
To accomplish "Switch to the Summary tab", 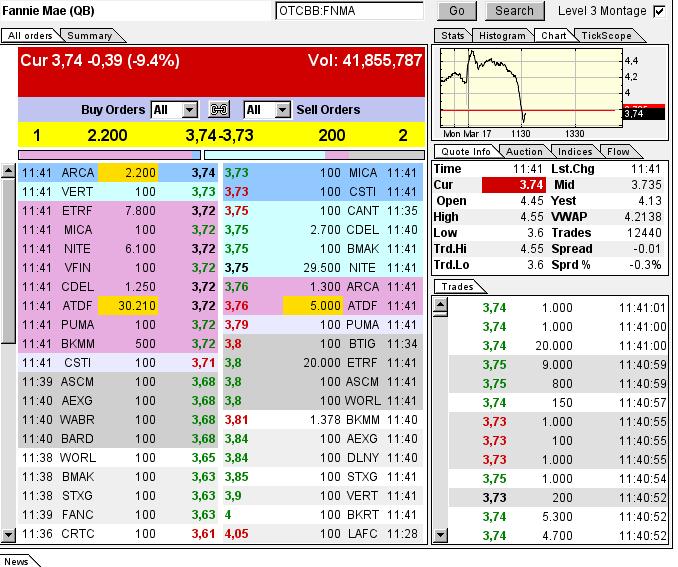I will pos(90,35).
